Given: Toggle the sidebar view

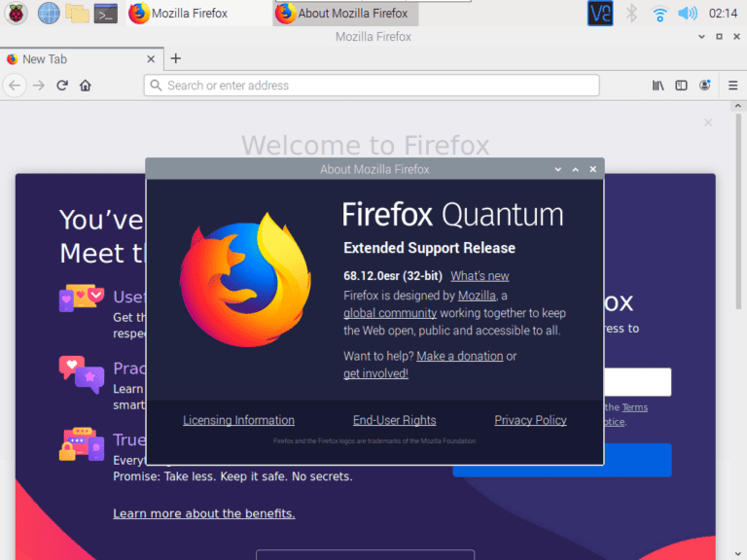Looking at the screenshot, I should click(x=681, y=86).
